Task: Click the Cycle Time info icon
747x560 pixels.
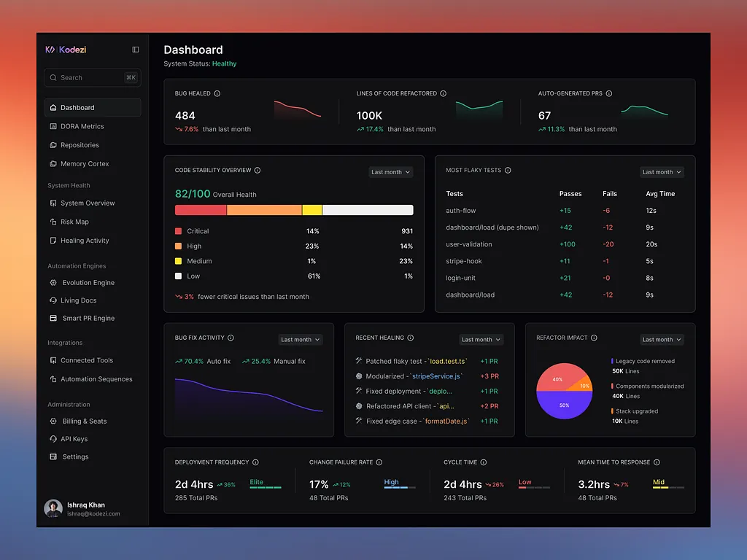Action: point(484,462)
